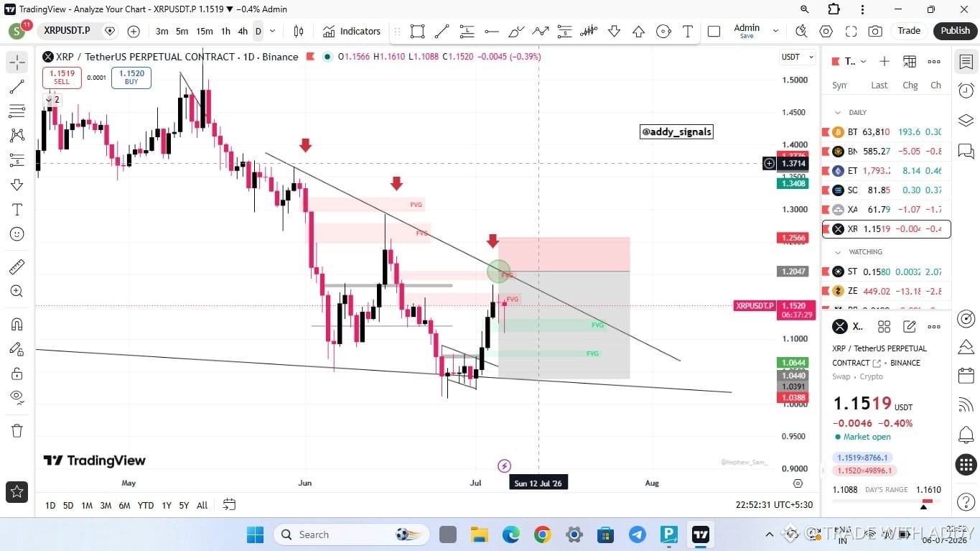Open the layout name Admin dropdown arrow

tap(775, 31)
